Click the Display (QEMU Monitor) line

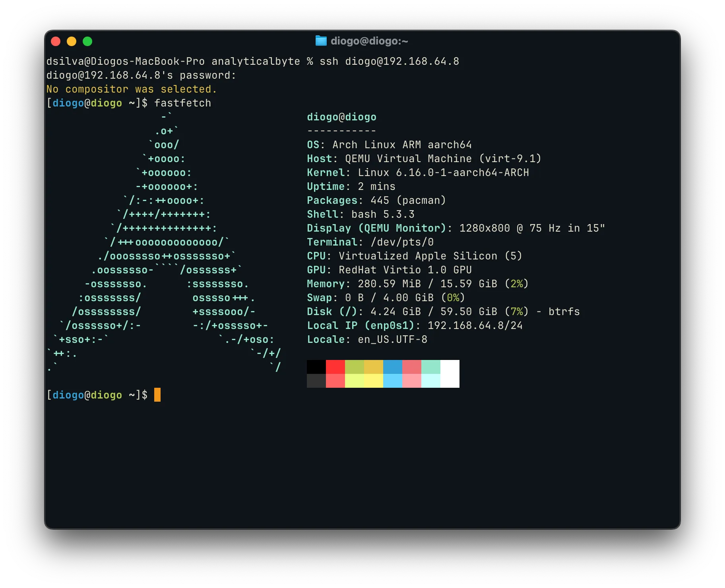[x=456, y=228]
